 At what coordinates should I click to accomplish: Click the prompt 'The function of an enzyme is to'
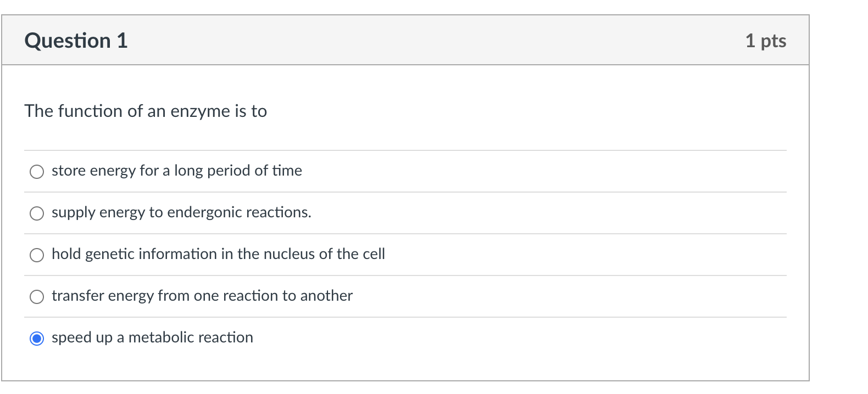pyautogui.click(x=146, y=111)
